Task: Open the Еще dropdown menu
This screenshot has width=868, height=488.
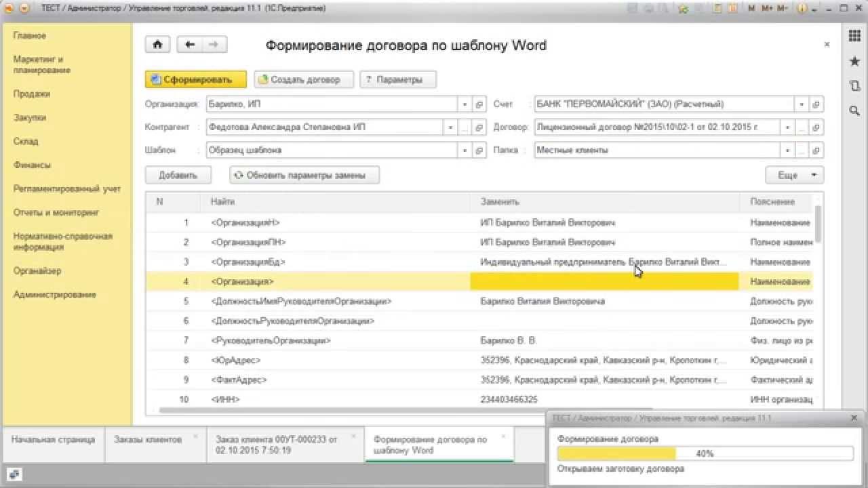Action: (795, 175)
